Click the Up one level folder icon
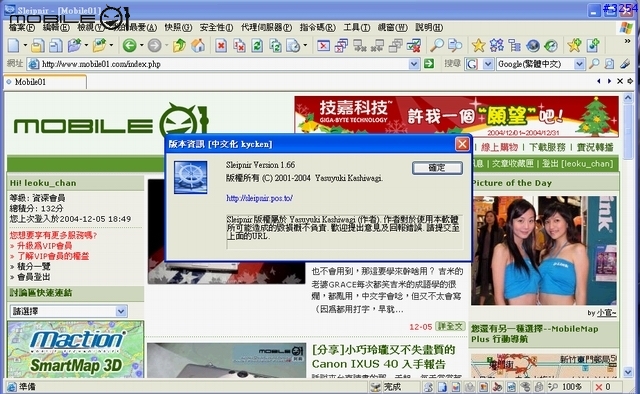 tap(179, 45)
